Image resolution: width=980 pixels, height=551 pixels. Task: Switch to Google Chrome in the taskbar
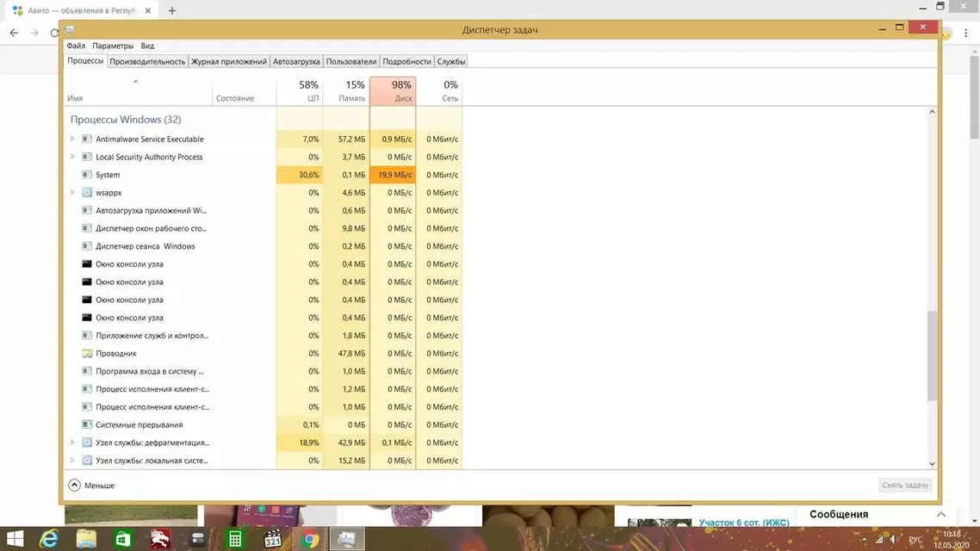309,538
